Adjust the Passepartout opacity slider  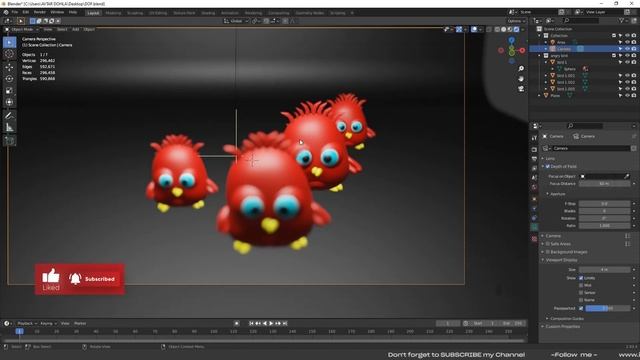tap(607, 308)
